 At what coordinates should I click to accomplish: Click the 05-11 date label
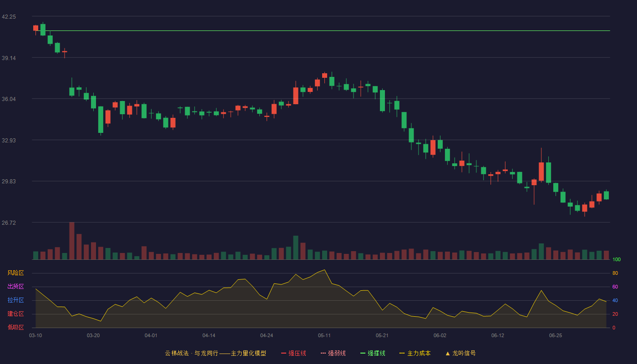pos(324,335)
